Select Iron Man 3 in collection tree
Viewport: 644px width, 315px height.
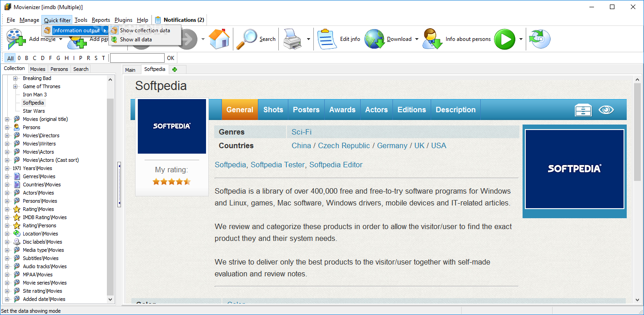point(35,95)
